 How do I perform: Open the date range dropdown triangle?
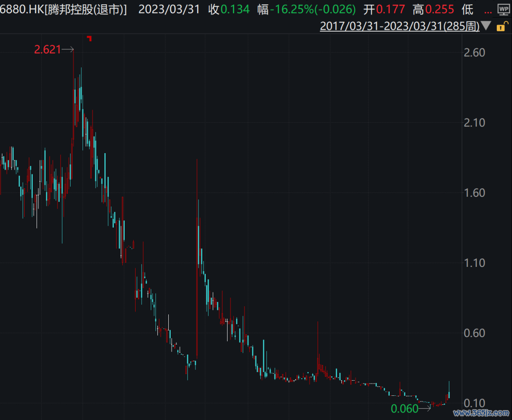coord(486,26)
